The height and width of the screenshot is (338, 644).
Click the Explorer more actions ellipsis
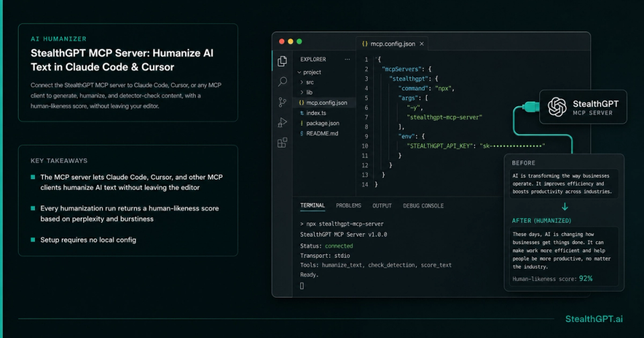pos(347,59)
